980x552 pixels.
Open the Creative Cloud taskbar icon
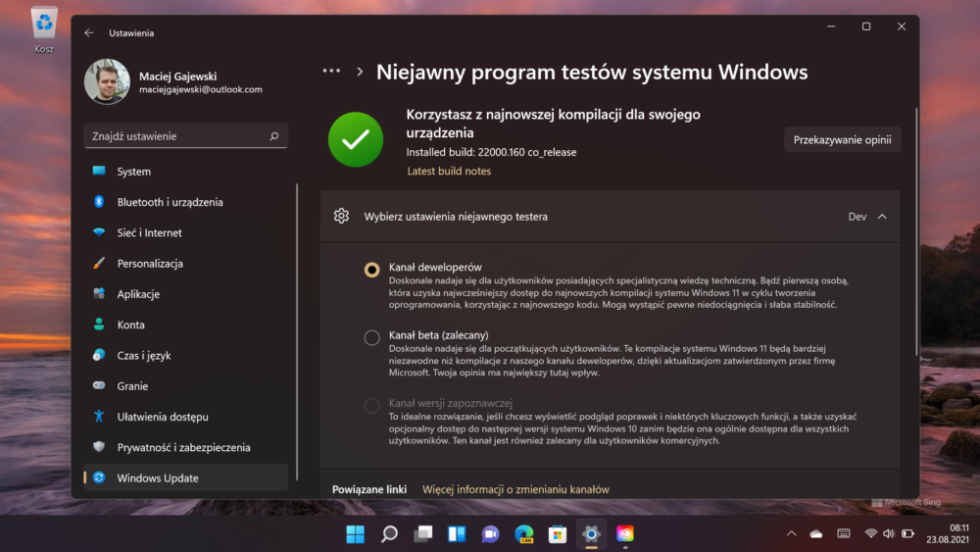click(625, 534)
